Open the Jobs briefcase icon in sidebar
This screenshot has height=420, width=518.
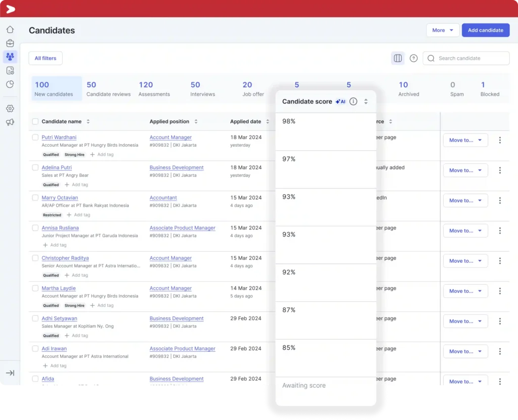(x=10, y=43)
